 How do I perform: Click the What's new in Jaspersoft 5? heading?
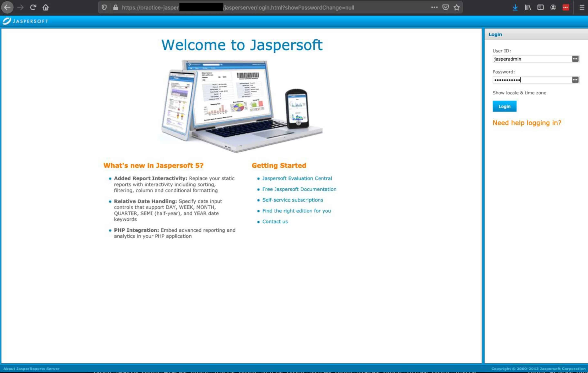click(x=153, y=166)
